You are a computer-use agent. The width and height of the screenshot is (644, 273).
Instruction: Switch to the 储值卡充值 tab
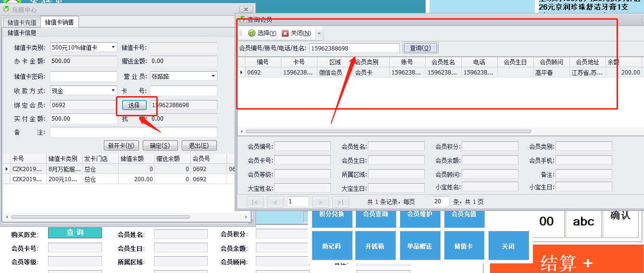22,23
